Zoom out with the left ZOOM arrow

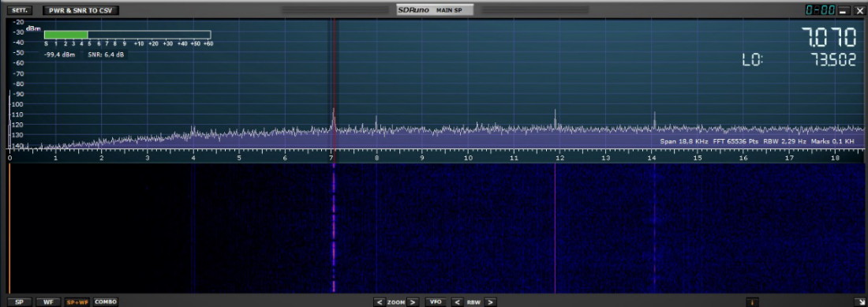click(x=380, y=302)
